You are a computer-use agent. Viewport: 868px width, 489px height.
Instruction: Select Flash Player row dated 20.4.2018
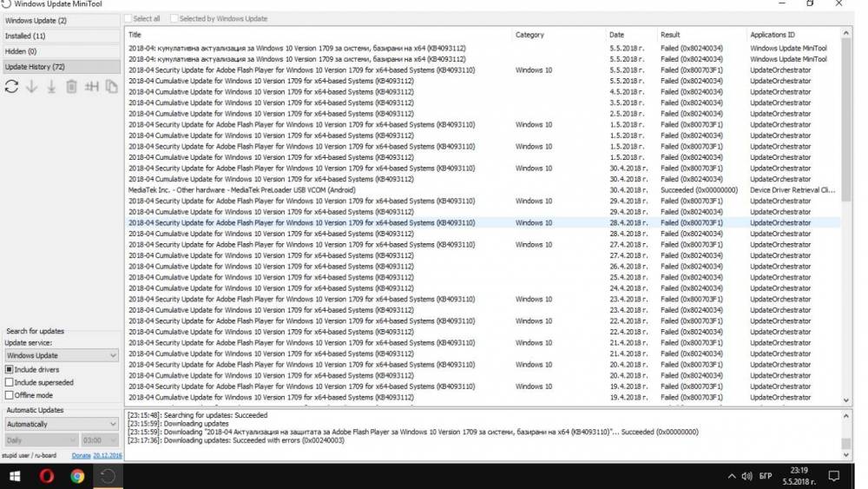click(483, 365)
